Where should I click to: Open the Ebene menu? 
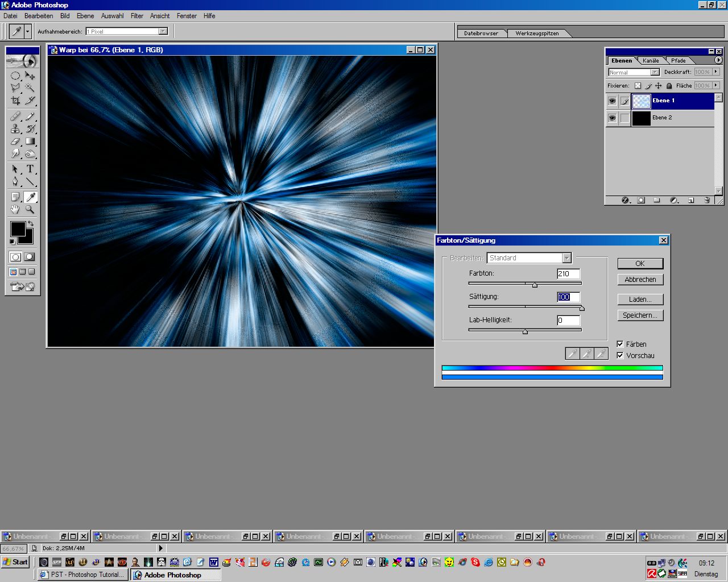(85, 16)
